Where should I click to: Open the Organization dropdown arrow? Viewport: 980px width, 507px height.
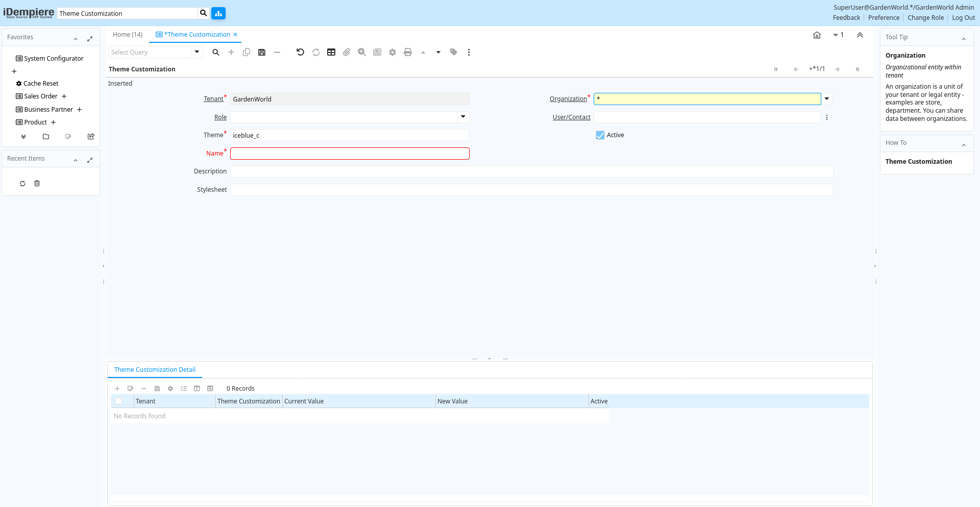[827, 99]
